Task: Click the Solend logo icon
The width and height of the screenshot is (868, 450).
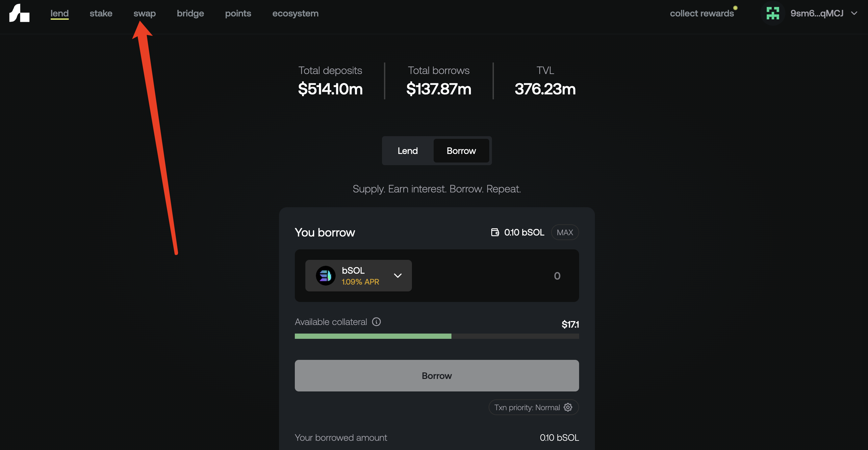Action: [x=19, y=13]
